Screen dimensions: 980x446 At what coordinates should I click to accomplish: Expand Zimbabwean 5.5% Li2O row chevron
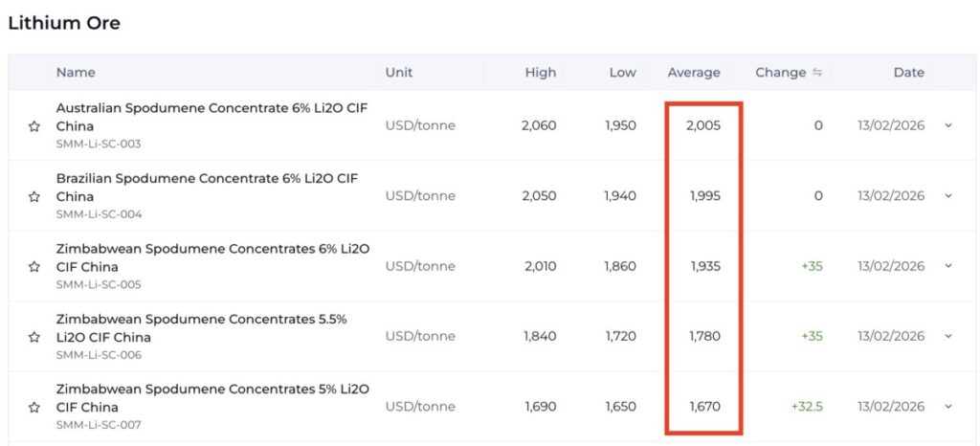click(948, 336)
